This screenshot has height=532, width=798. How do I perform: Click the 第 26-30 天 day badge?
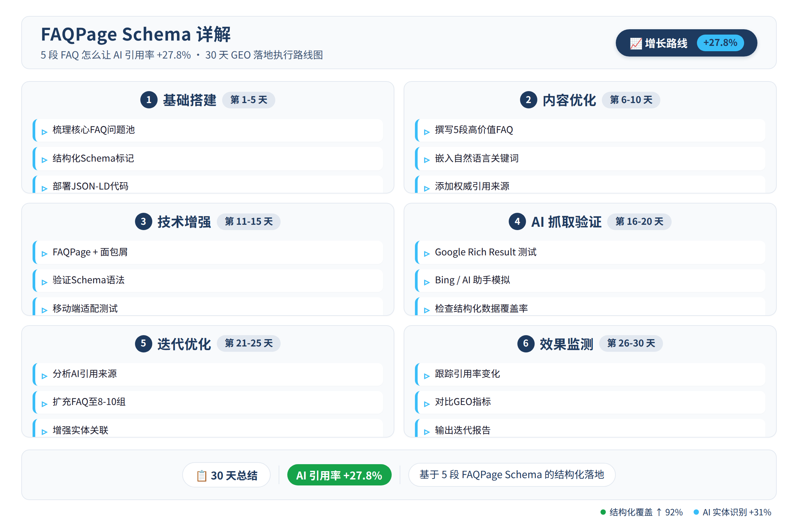(631, 343)
